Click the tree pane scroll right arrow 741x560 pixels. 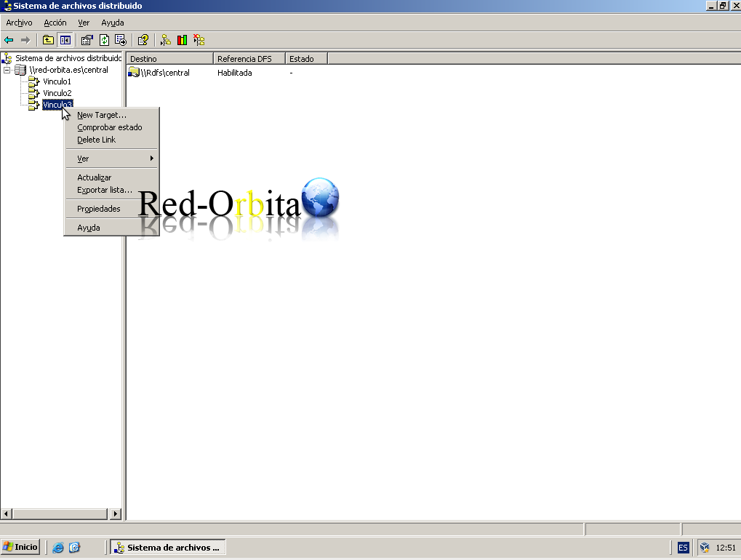116,513
